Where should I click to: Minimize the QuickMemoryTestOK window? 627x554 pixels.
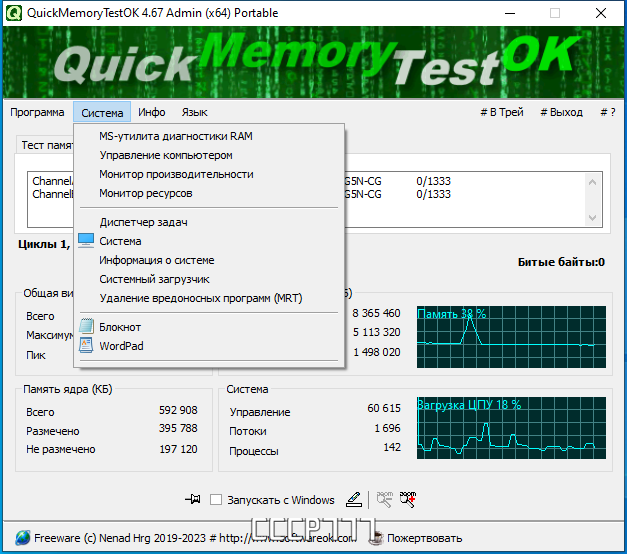click(x=510, y=13)
